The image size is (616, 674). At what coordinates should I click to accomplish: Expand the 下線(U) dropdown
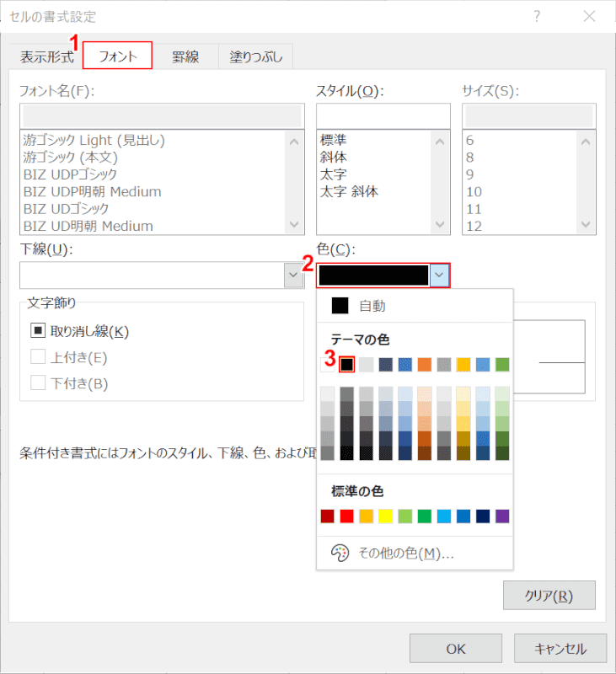pos(293,275)
